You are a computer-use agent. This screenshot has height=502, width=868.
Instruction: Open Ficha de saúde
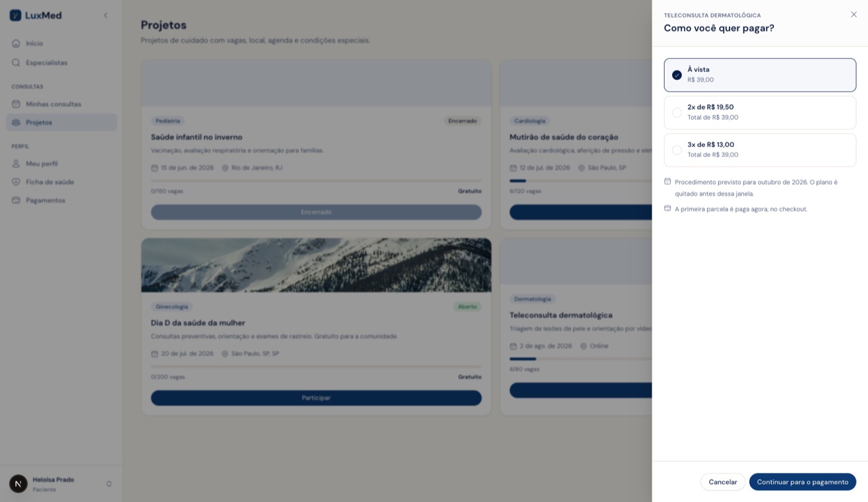coord(62,182)
